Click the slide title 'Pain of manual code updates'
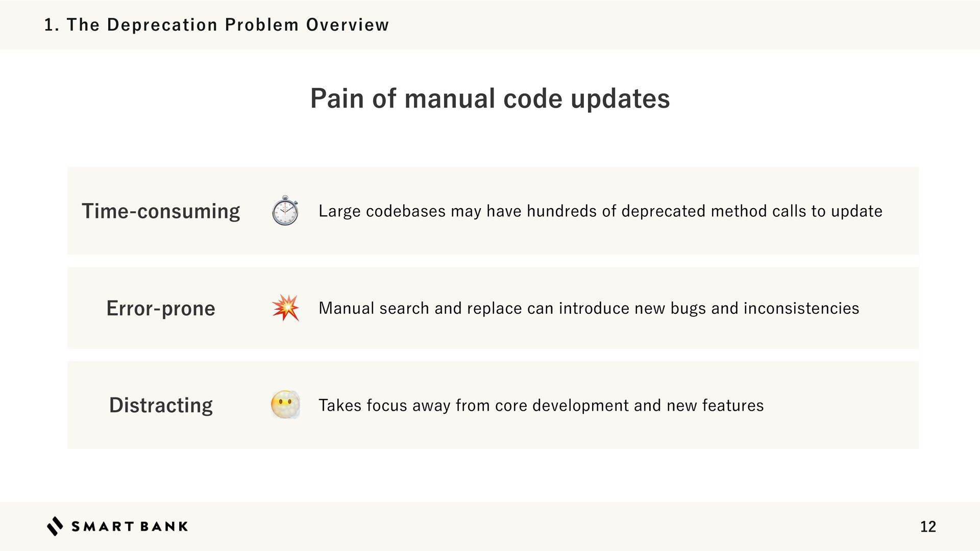The image size is (980, 551). point(489,98)
